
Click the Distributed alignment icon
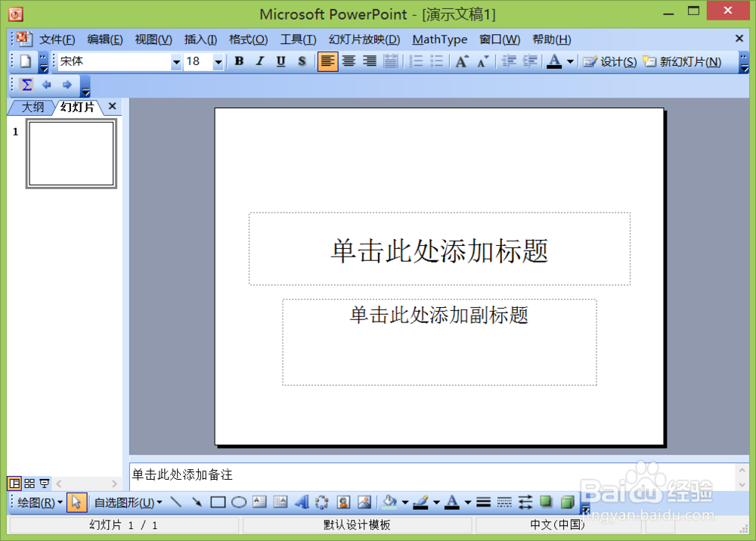[x=391, y=61]
